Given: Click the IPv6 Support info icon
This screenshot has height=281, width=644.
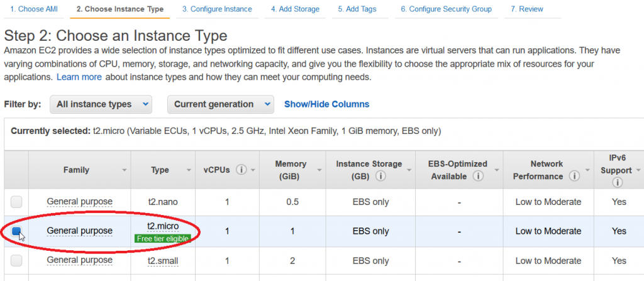Looking at the screenshot, I should tap(617, 182).
